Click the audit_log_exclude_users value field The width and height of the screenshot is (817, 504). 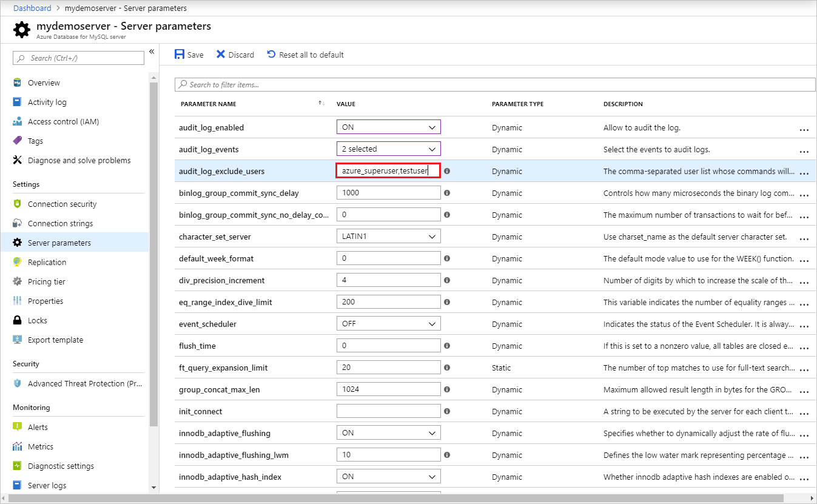coord(389,170)
